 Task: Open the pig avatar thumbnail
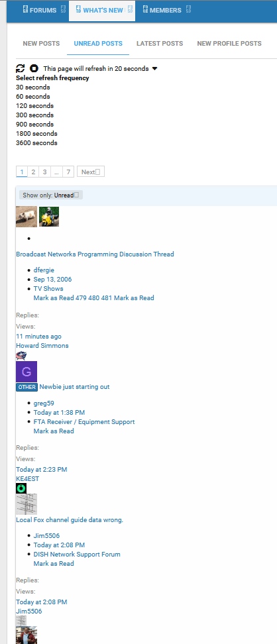tap(27, 217)
